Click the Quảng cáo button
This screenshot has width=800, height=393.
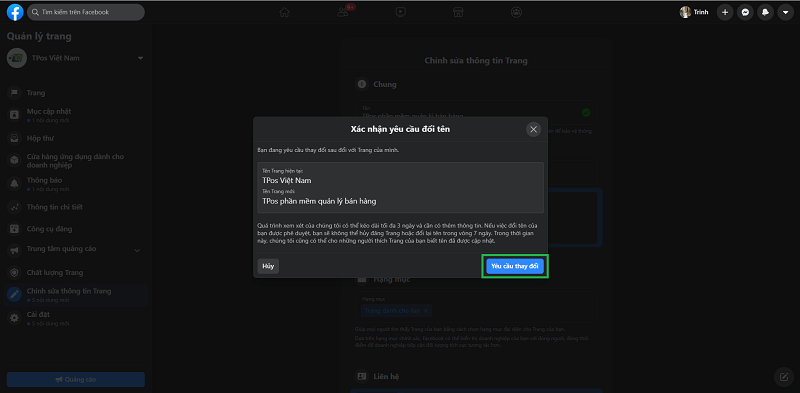coord(76,380)
